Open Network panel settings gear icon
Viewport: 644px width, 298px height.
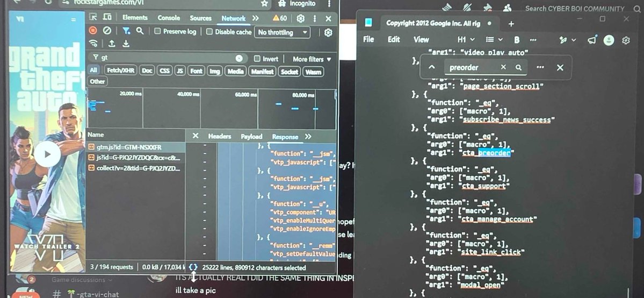point(328,32)
